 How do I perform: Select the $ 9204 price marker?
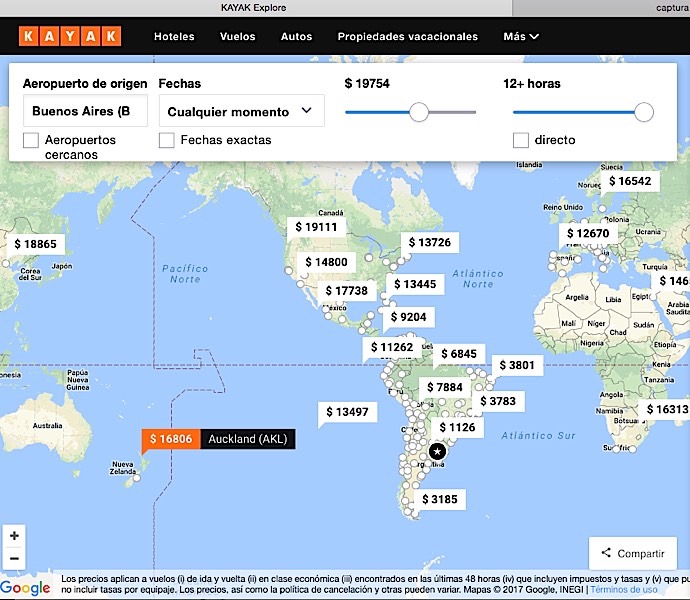click(x=408, y=317)
